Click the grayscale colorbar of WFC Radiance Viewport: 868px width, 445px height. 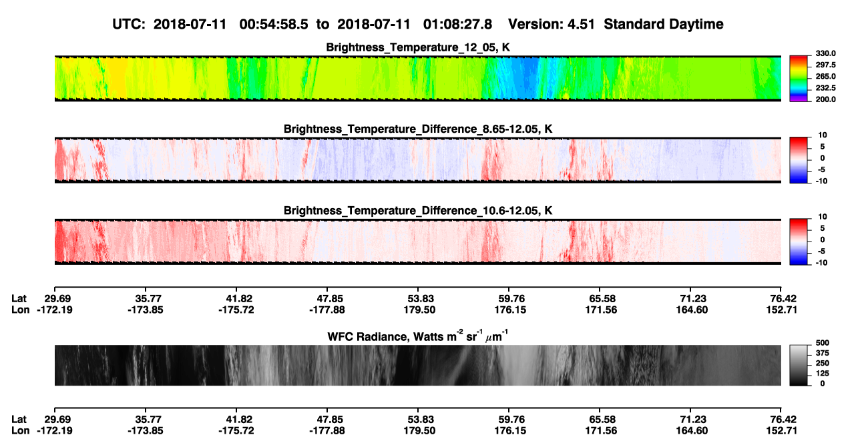coord(799,365)
